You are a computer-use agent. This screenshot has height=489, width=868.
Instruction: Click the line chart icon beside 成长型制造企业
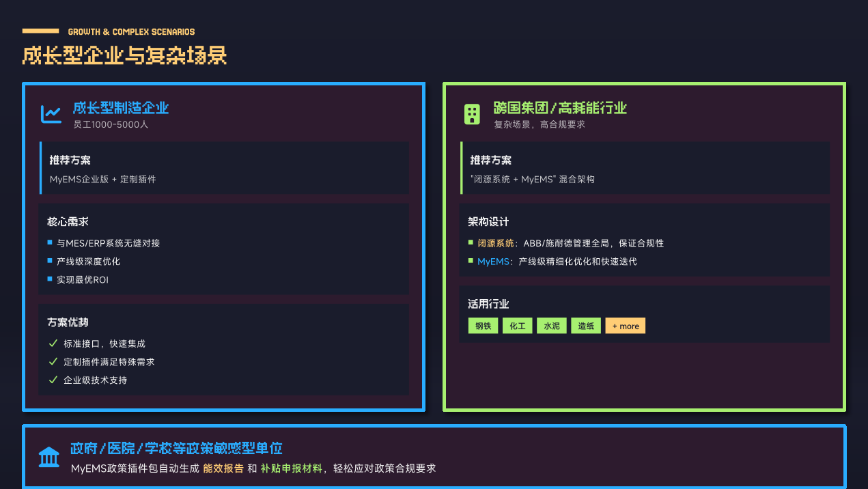(51, 114)
